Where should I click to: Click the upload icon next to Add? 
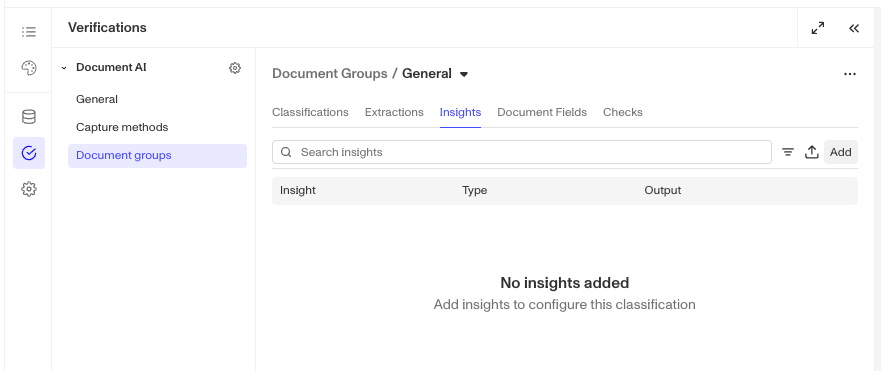tap(811, 152)
